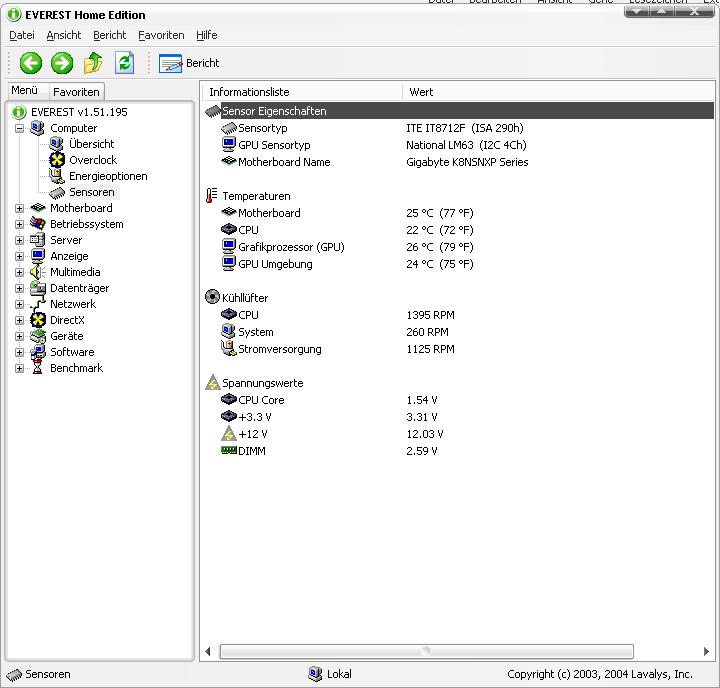Expand the Betriebssystem node
This screenshot has width=720, height=688.
(19, 224)
